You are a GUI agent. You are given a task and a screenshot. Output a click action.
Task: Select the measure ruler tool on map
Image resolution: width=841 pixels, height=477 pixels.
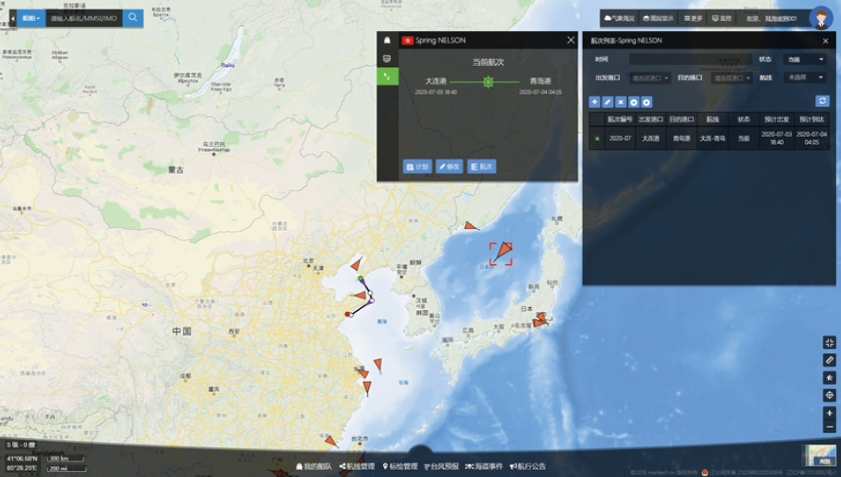click(x=829, y=360)
